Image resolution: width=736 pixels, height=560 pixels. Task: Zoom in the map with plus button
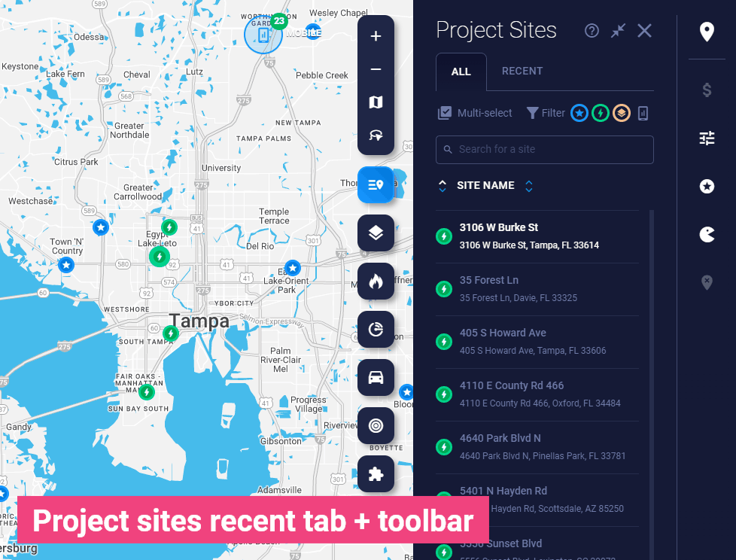[376, 36]
